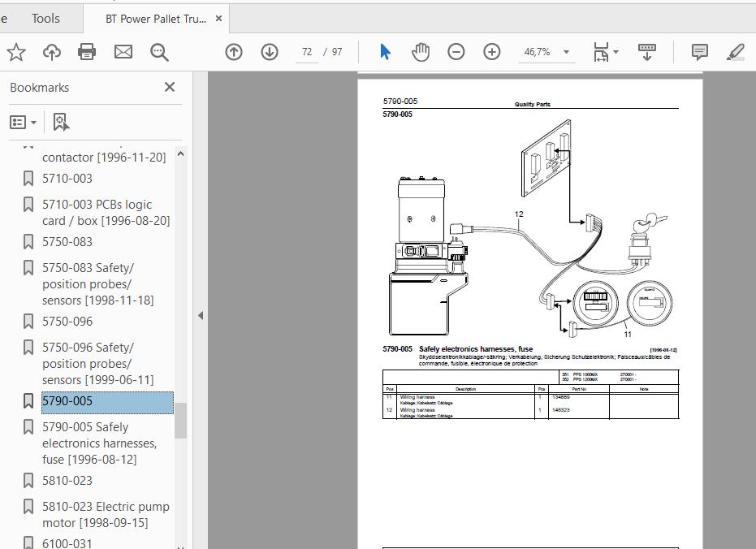Select the hand pan tool
Screen dimensions: 756x549
point(420,52)
